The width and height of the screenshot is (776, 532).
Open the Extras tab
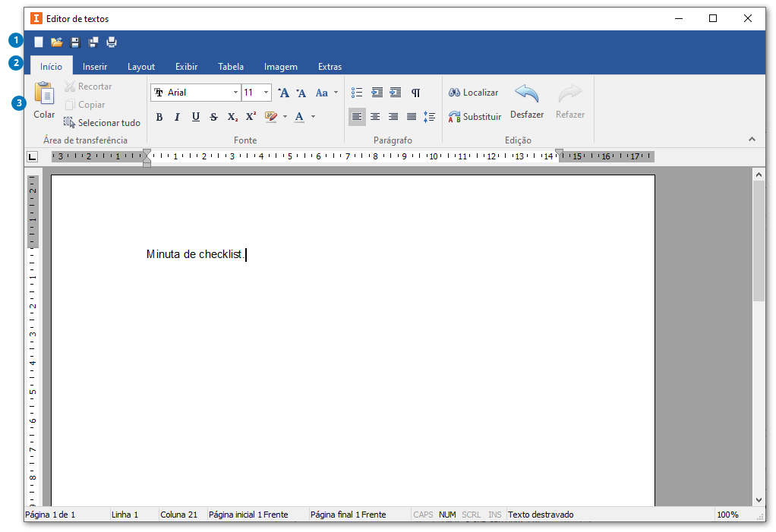click(x=330, y=66)
